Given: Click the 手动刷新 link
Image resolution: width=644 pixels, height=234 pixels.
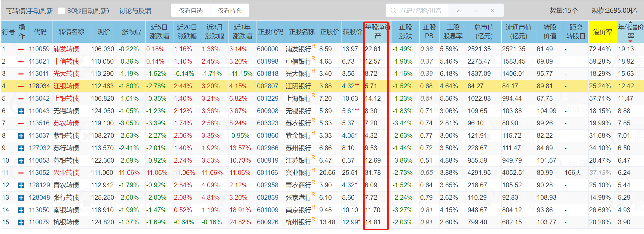Looking at the screenshot, I should pyautogui.click(x=40, y=11).
